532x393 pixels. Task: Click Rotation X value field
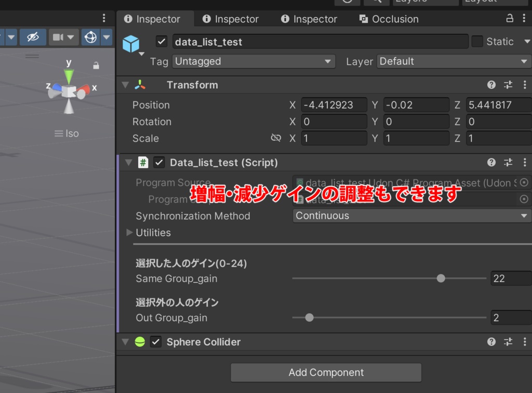pyautogui.click(x=334, y=121)
